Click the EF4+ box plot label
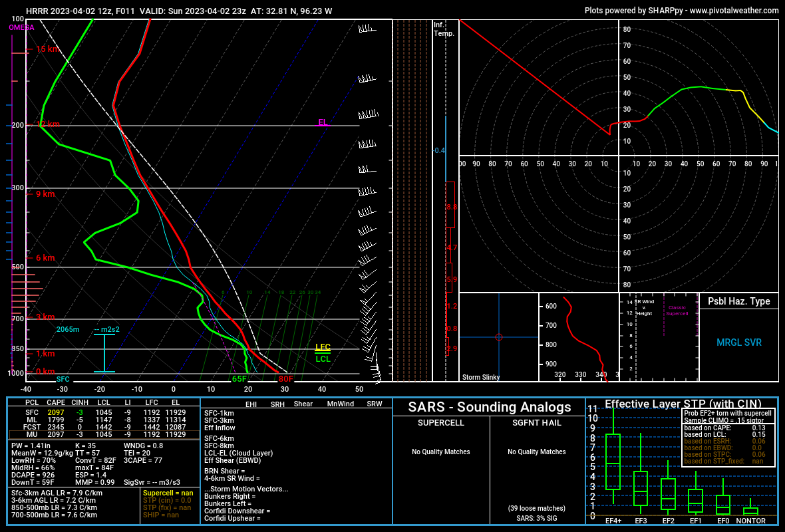The height and width of the screenshot is (532, 785). (x=613, y=521)
